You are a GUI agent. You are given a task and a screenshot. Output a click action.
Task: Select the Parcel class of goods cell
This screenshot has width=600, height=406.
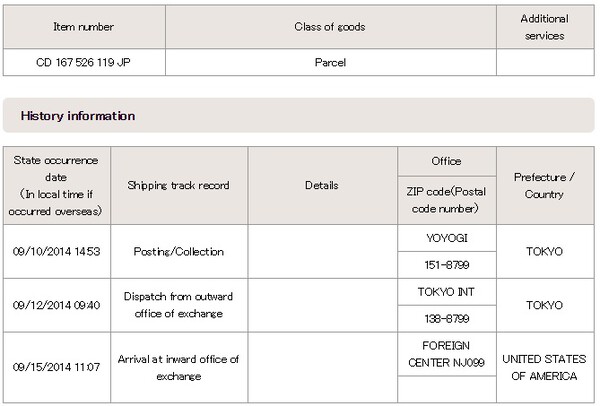click(x=331, y=61)
